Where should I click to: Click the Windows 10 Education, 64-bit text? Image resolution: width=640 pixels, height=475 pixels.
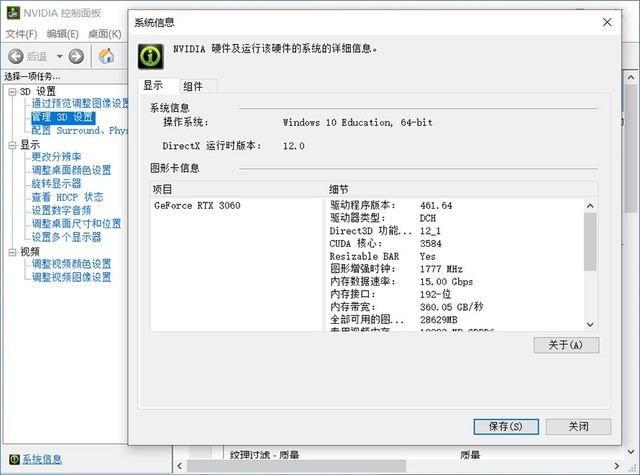click(x=358, y=122)
